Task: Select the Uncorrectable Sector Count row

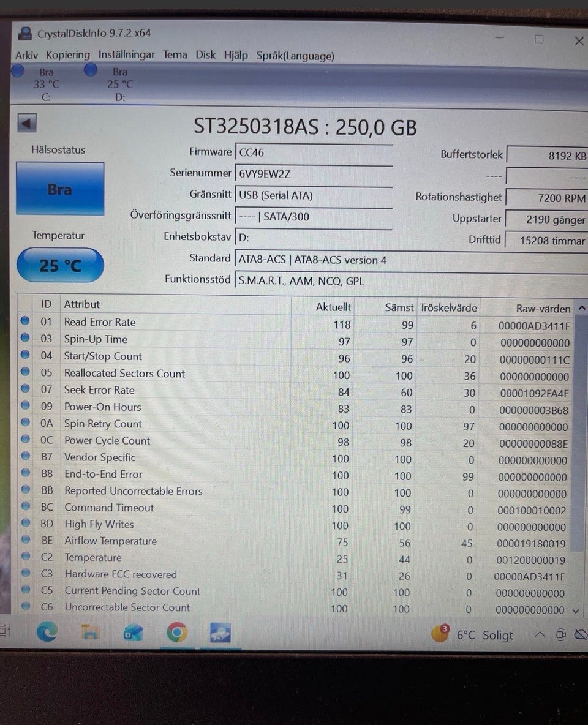Action: (294, 608)
